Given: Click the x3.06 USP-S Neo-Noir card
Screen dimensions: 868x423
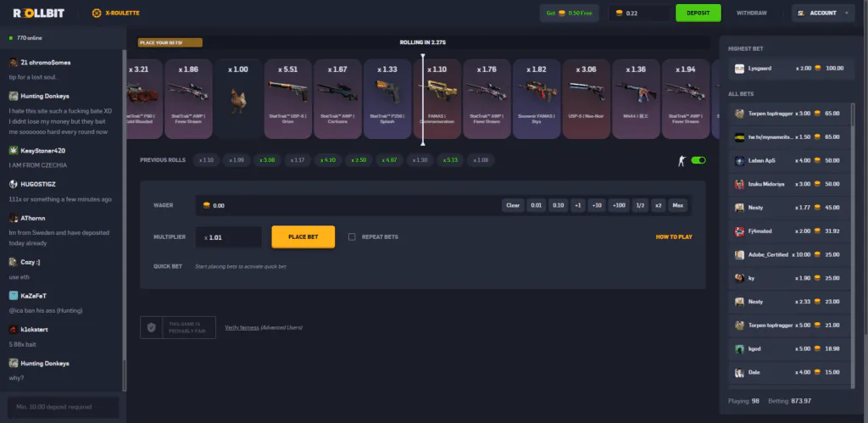Looking at the screenshot, I should (587, 99).
